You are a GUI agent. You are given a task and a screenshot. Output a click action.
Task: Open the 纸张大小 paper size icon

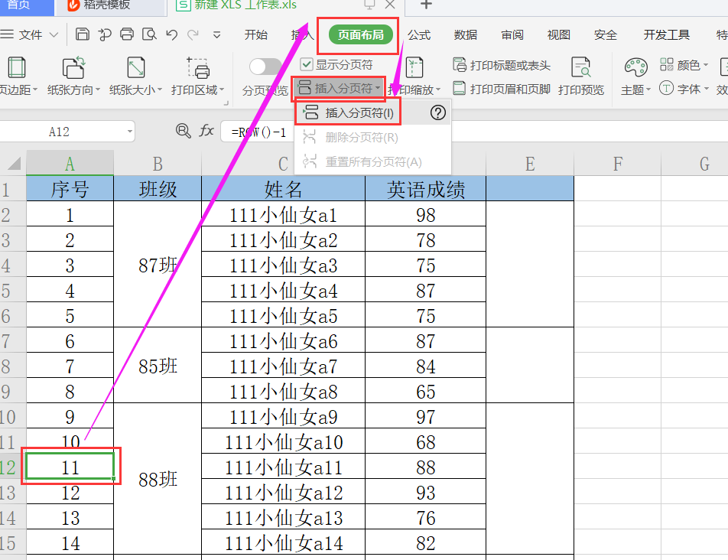(136, 68)
